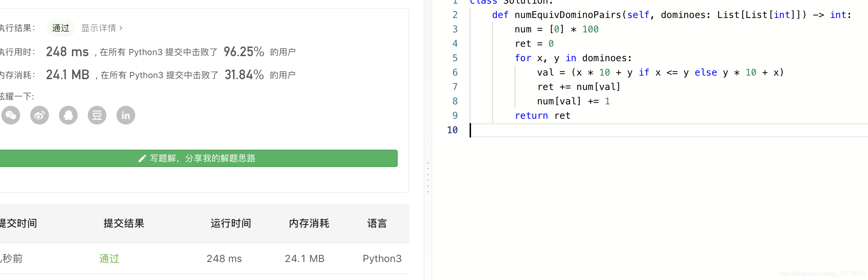Share result via Weibo icon
Image resolution: width=868 pixels, height=280 pixels.
click(x=40, y=115)
